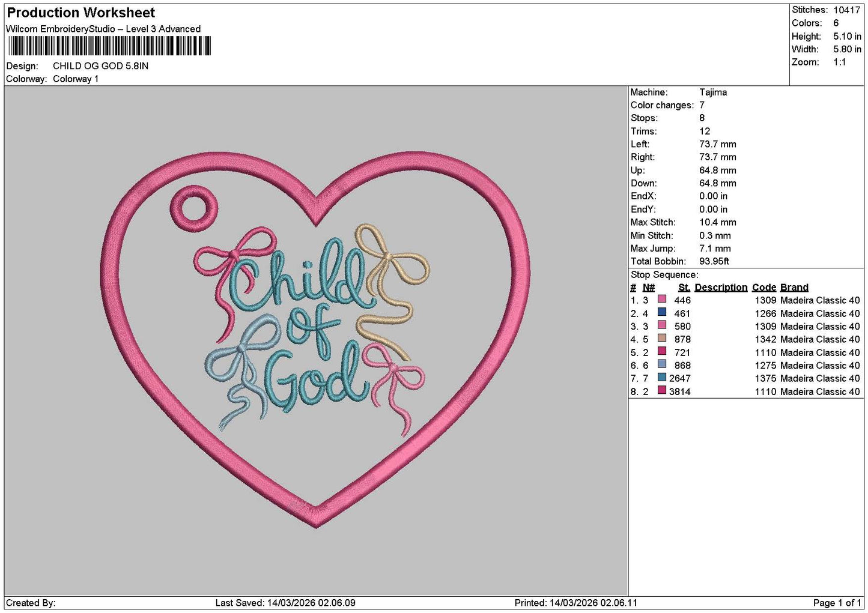The height and width of the screenshot is (613, 868).
Task: Click the Up value 64.8 mm
Action: click(718, 171)
